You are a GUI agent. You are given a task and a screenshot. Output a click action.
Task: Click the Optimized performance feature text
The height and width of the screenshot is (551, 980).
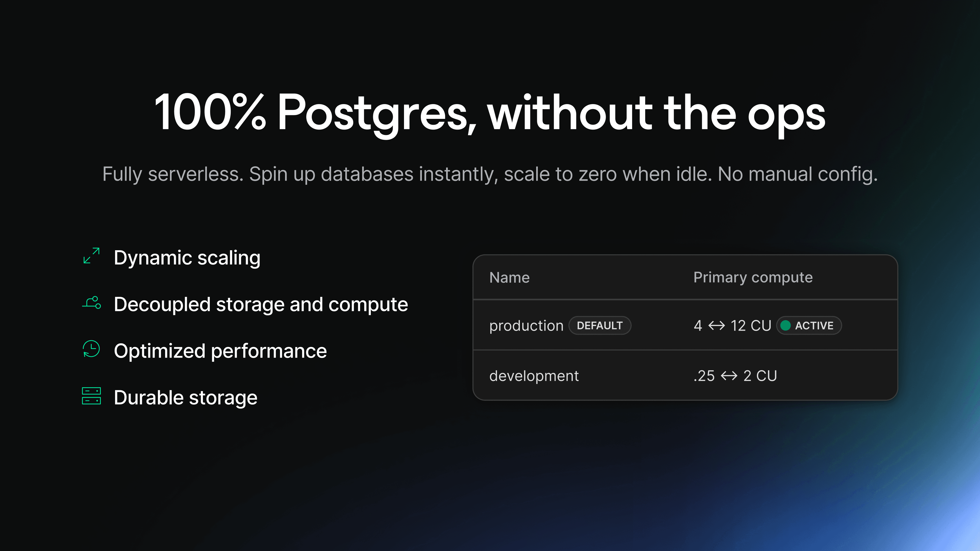pos(220,351)
